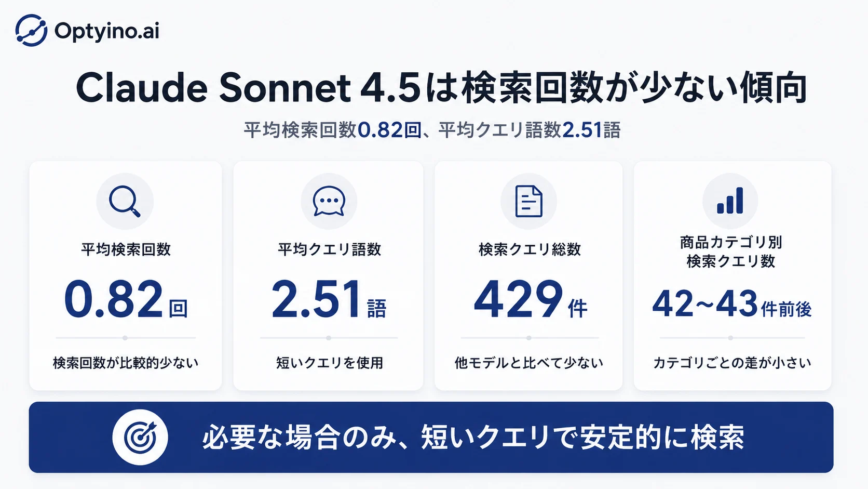Click the 2.51語 value

[x=329, y=299]
